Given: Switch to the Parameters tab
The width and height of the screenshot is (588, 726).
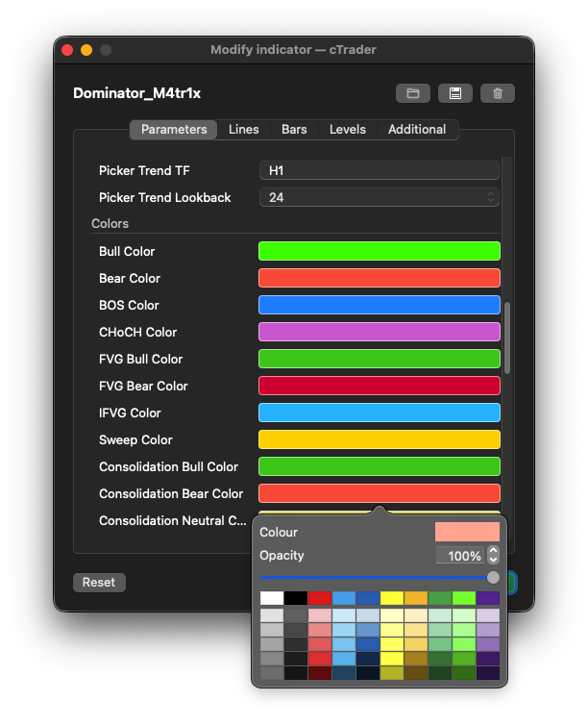Looking at the screenshot, I should pos(174,129).
